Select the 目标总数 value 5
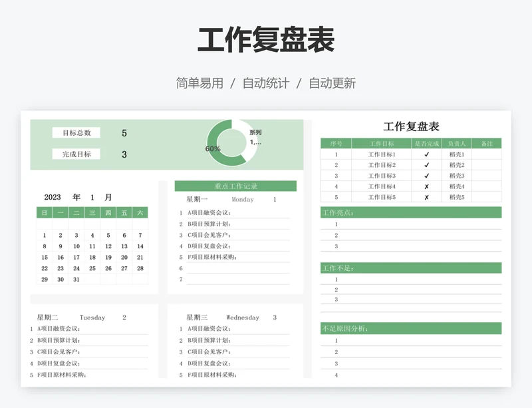This screenshot has width=532, height=408. pyautogui.click(x=124, y=133)
